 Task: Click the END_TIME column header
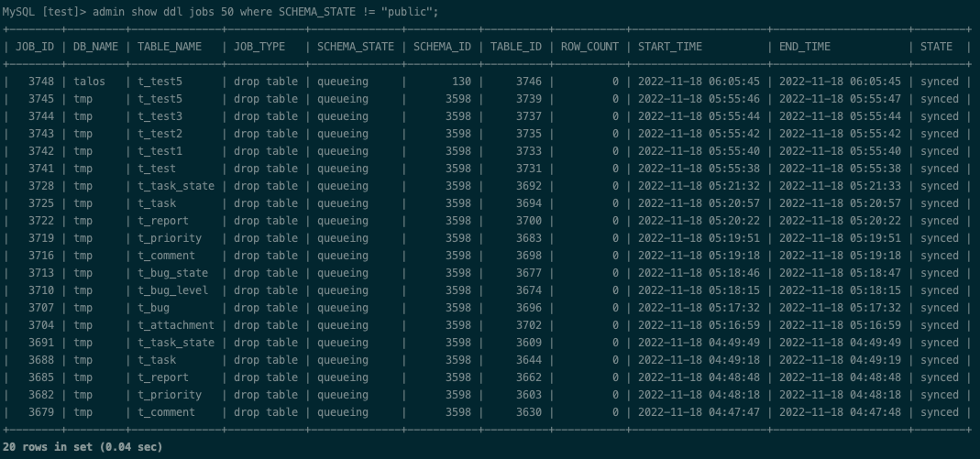point(804,47)
